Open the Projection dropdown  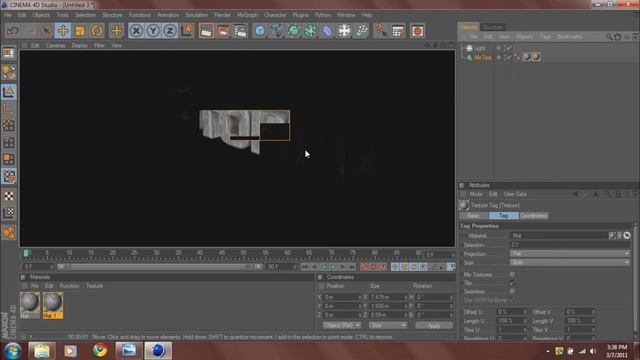click(570, 254)
